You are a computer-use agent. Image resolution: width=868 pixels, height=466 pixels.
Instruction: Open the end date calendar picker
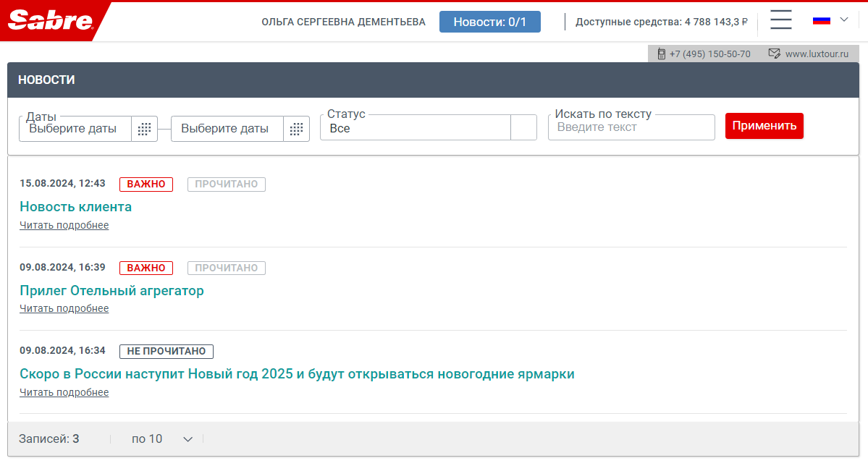coord(296,129)
